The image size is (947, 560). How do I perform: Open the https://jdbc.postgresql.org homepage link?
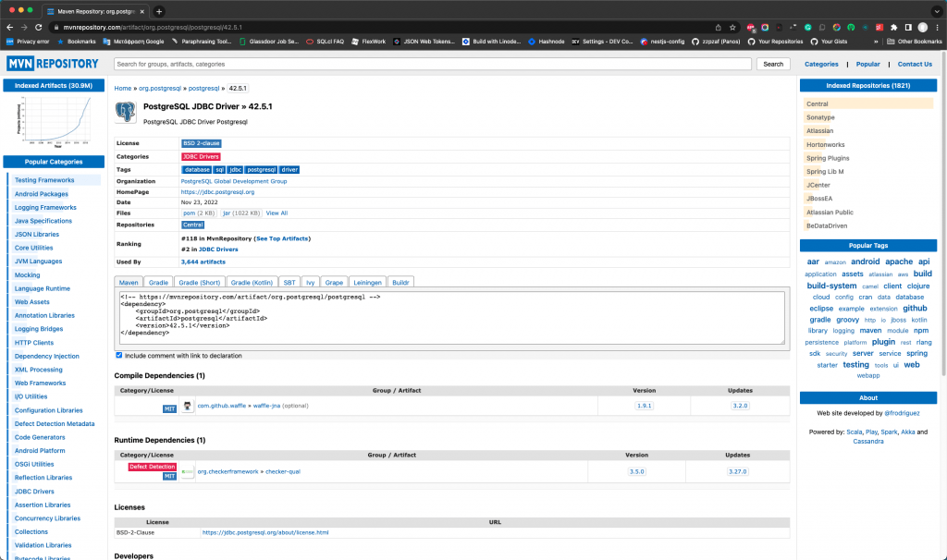click(217, 192)
